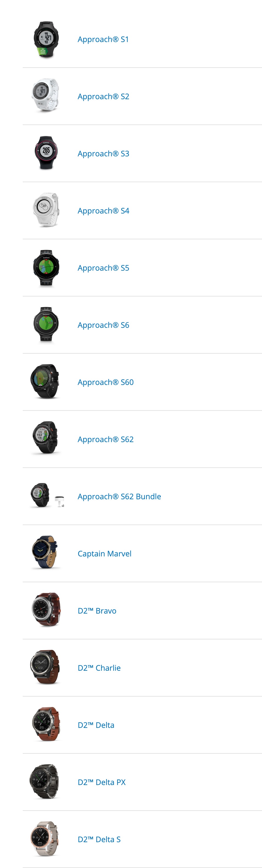Image resolution: width=262 pixels, height=868 pixels.
Task: Click the white Approach S2 watch image
Action: point(46,96)
